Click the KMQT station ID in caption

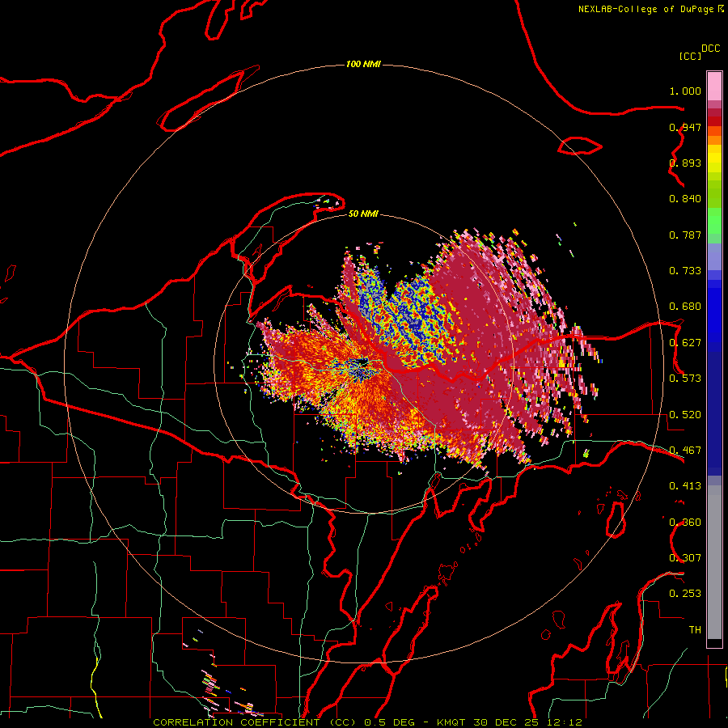451,722
